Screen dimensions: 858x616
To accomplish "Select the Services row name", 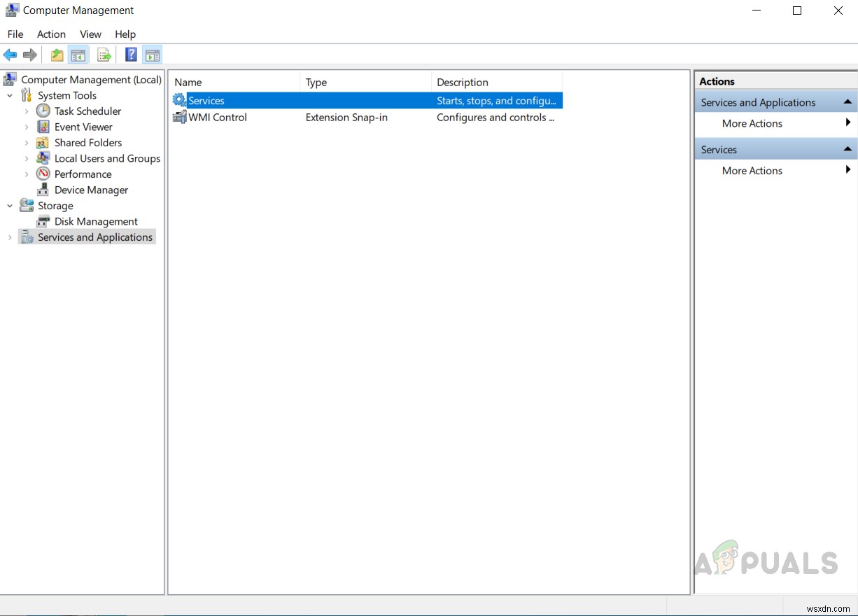I will 206,100.
